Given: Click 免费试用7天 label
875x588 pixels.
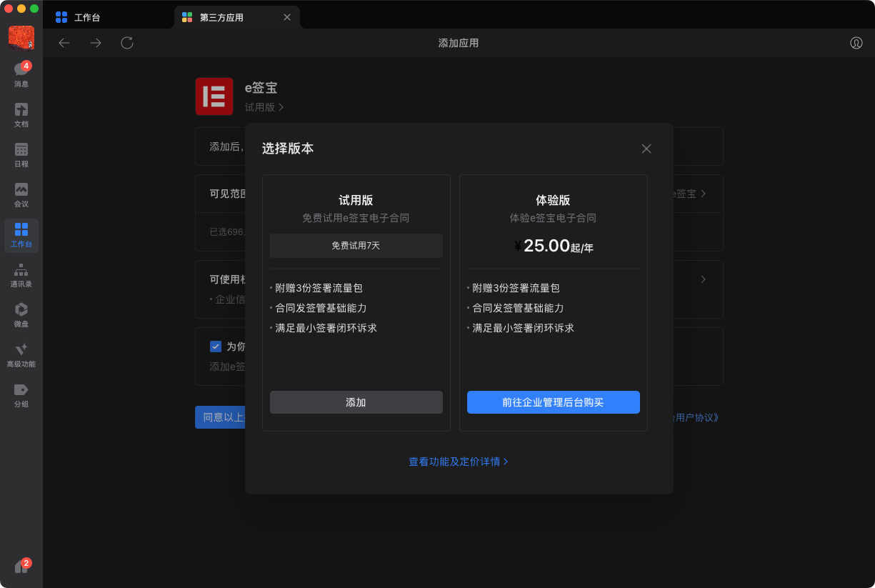Looking at the screenshot, I should coord(356,246).
